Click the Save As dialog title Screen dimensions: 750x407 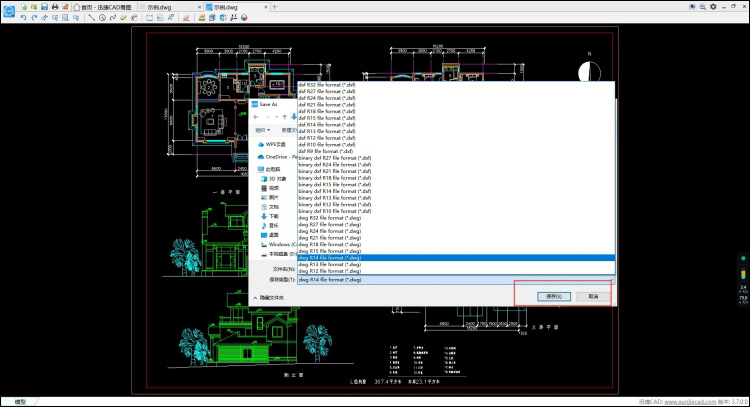pos(268,104)
